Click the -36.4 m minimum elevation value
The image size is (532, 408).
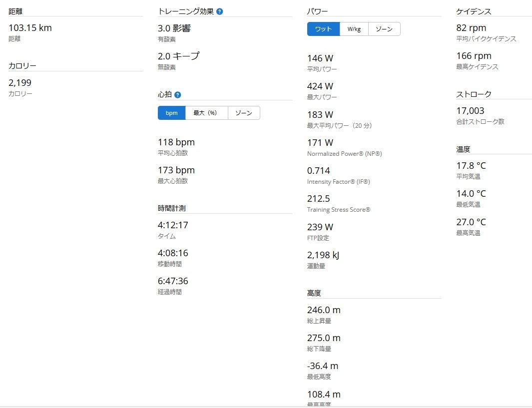(x=323, y=366)
